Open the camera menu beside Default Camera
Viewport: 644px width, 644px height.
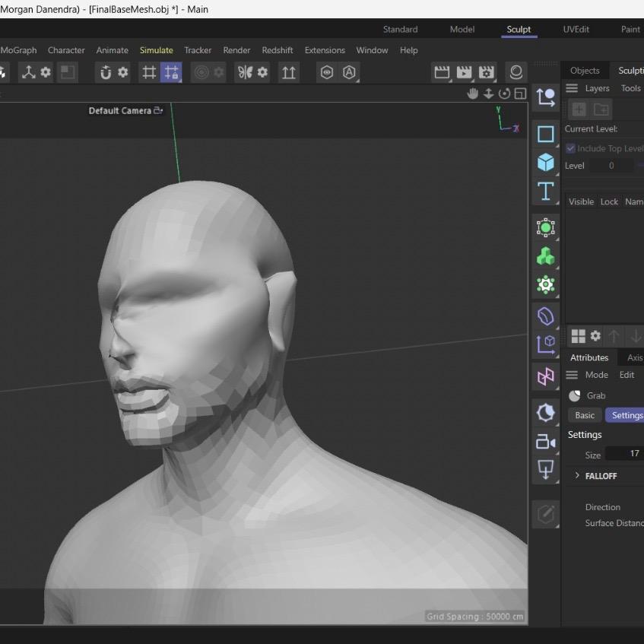point(157,110)
